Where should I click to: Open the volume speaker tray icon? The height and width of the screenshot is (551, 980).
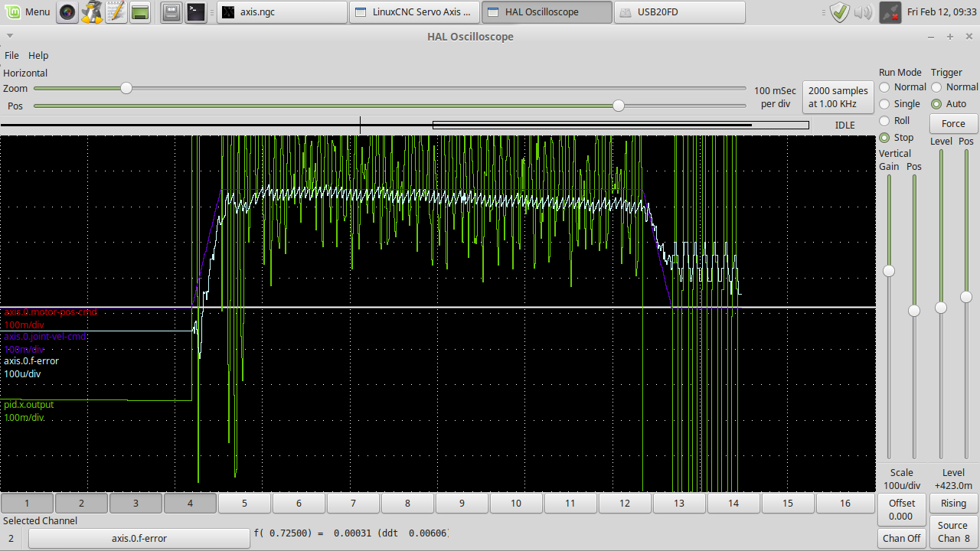863,12
